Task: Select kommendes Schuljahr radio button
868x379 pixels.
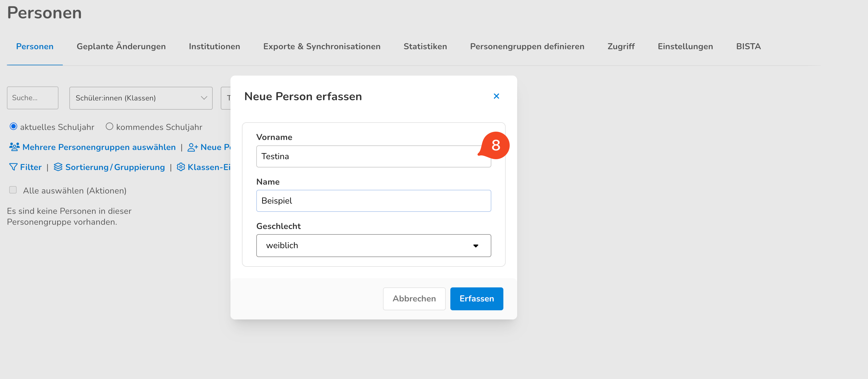Action: click(109, 127)
